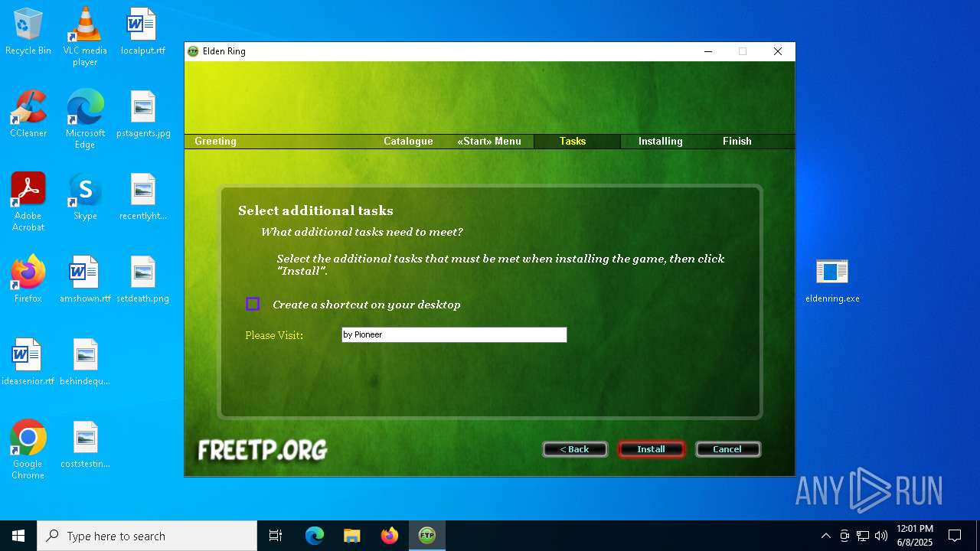Close the Elden Ring installer window
Viewport: 980px width, 551px height.
pos(778,51)
